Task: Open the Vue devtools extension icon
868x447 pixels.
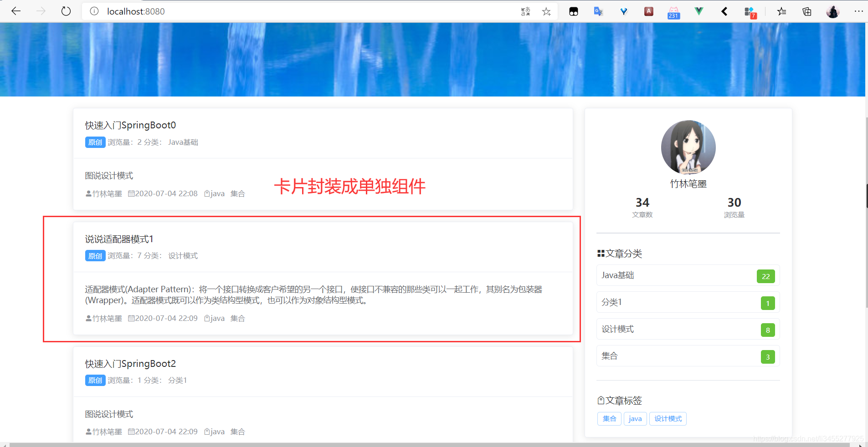Action: coord(699,11)
